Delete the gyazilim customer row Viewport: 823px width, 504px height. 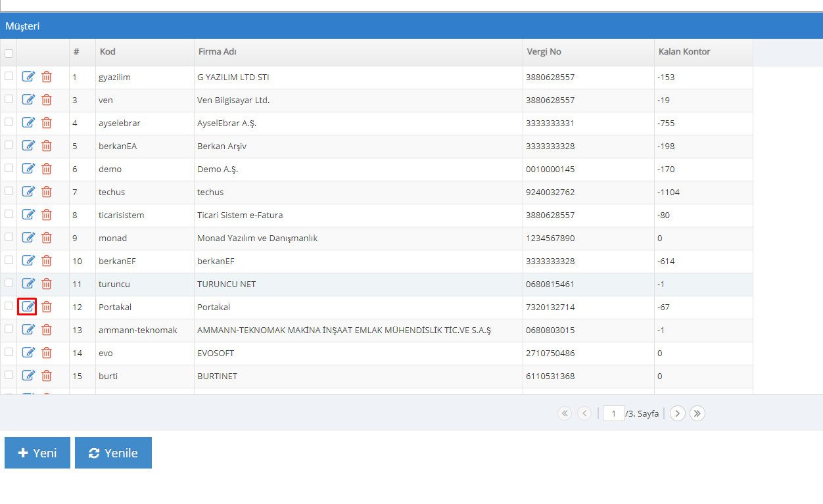[47, 77]
